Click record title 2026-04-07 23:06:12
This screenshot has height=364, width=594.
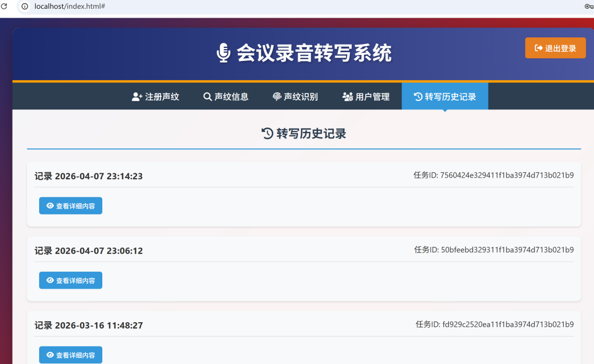click(89, 251)
